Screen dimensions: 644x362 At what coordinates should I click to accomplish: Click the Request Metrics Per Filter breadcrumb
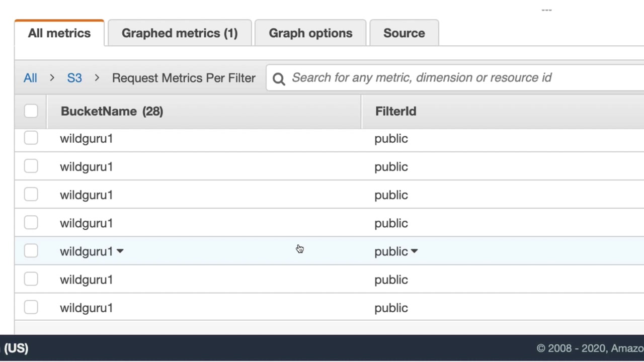pyautogui.click(x=184, y=78)
